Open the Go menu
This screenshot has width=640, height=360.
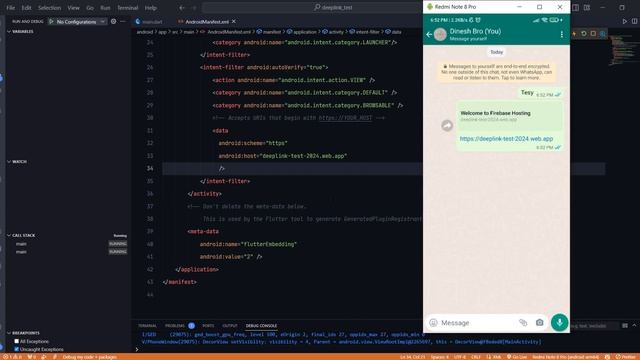(90, 8)
